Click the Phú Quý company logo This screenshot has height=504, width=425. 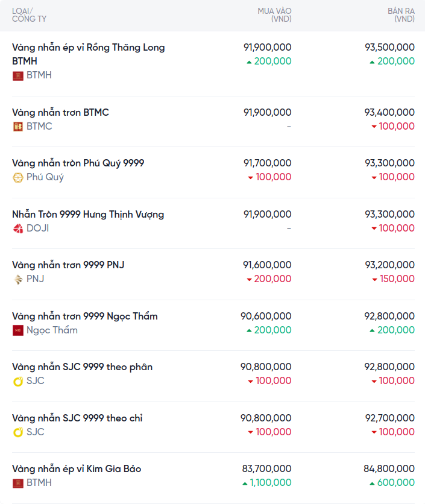tap(17, 177)
